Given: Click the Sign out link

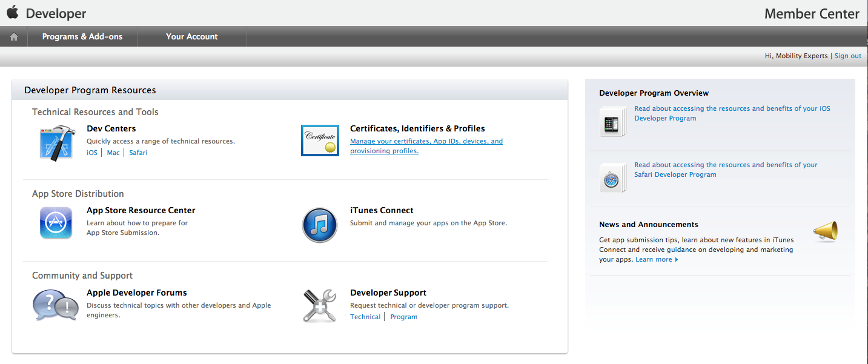Looking at the screenshot, I should [847, 56].
